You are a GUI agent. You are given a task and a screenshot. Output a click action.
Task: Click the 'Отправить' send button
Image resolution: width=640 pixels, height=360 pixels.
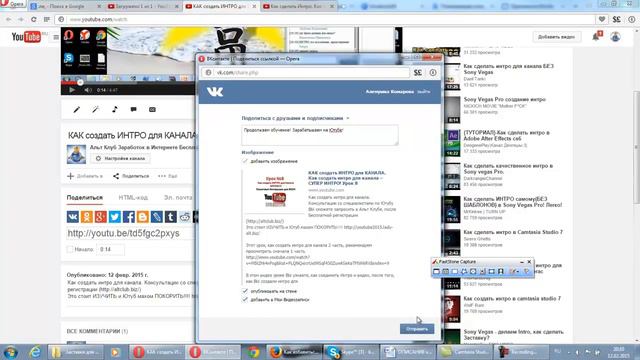(417, 329)
